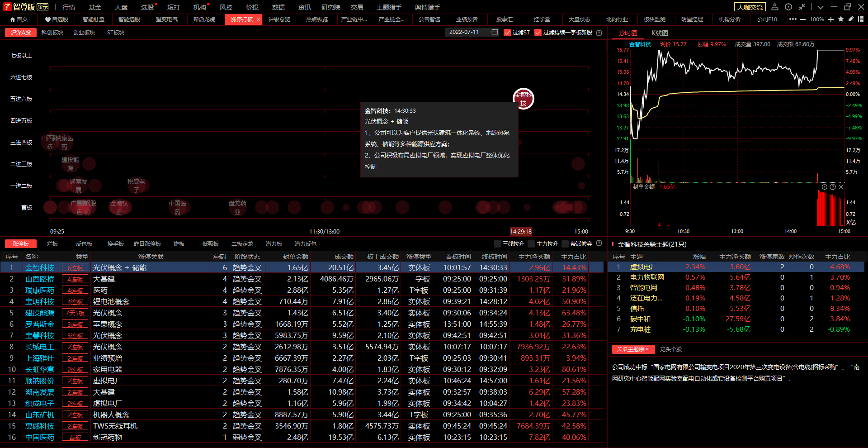Click the 大咖交流 button
868x448 pixels.
coord(750,7)
